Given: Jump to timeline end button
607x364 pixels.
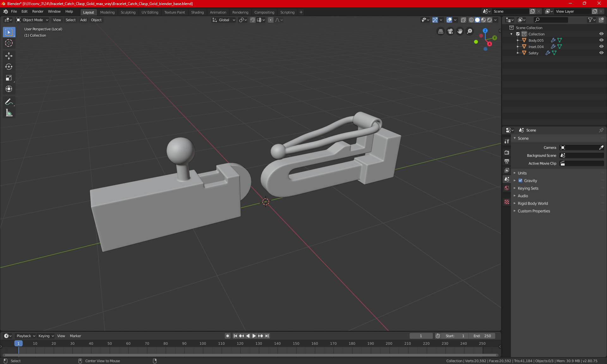Looking at the screenshot, I should (x=267, y=336).
